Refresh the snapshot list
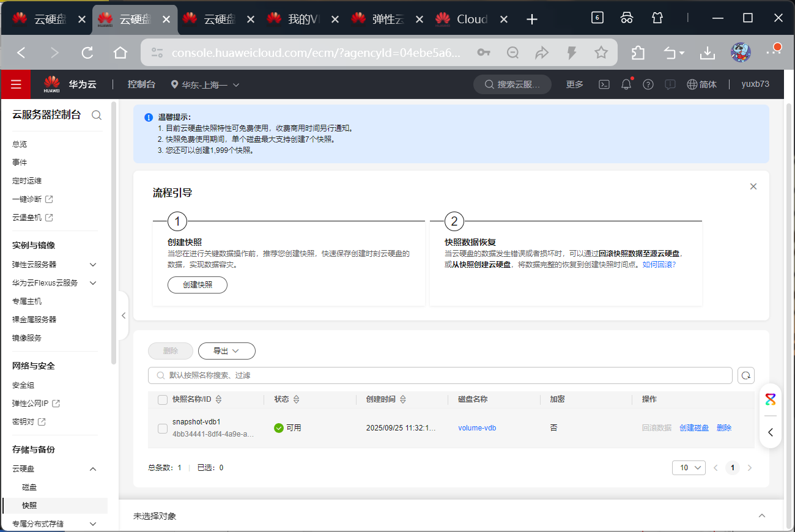The image size is (795, 532). [x=746, y=375]
